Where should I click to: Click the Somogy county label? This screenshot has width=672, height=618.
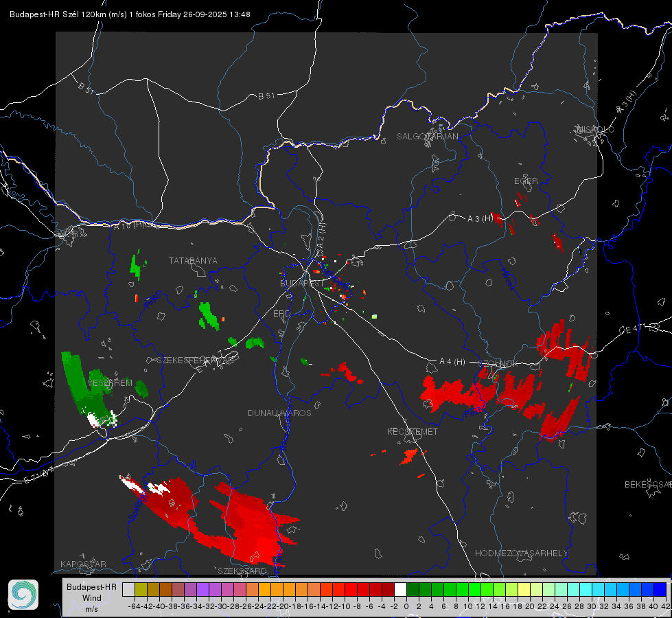[x=138, y=507]
